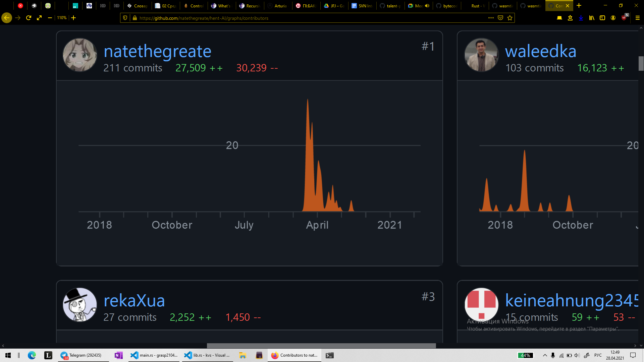Open terminal from the taskbar

coord(330,355)
